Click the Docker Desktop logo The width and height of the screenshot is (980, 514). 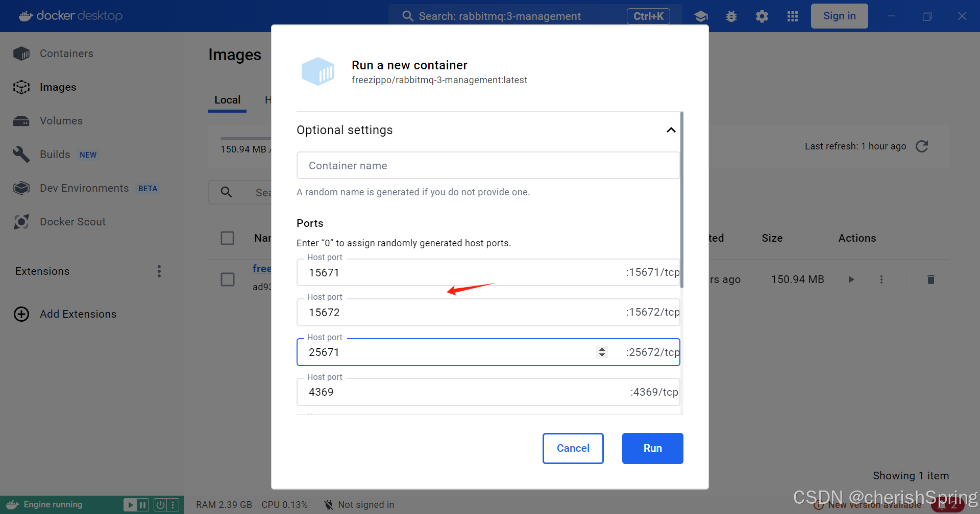click(x=70, y=16)
